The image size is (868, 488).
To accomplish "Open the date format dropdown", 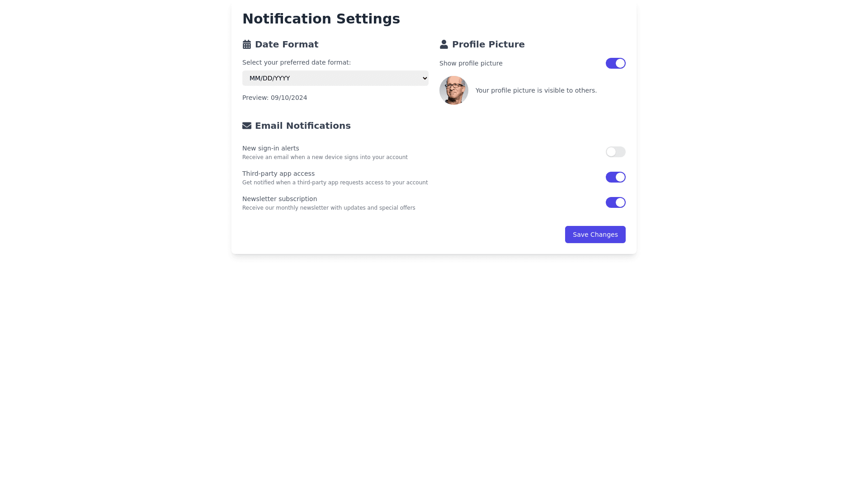I will (335, 78).
